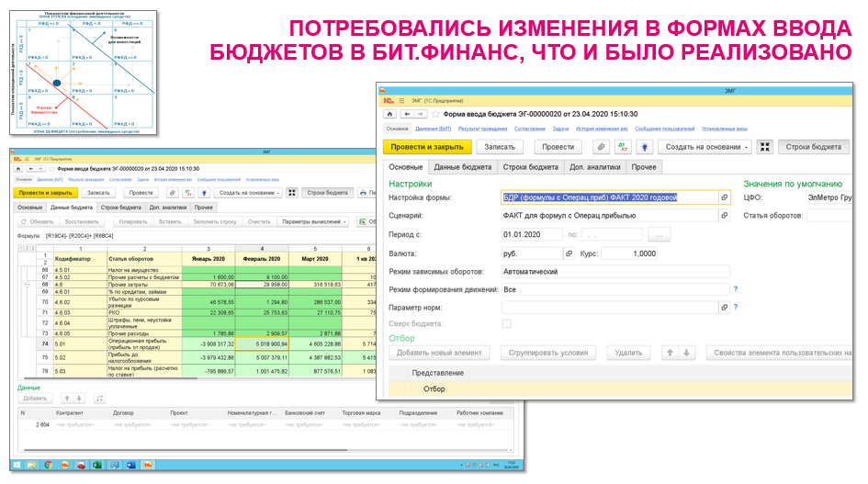Click home icon in back budget window
This screenshot has height=484, width=868.
pyautogui.click(x=18, y=169)
